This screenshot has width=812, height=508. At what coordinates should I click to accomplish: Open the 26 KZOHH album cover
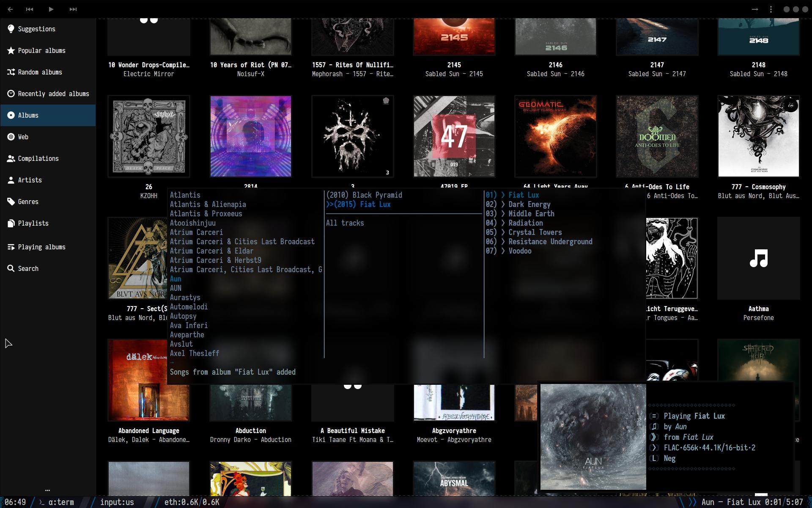(149, 136)
